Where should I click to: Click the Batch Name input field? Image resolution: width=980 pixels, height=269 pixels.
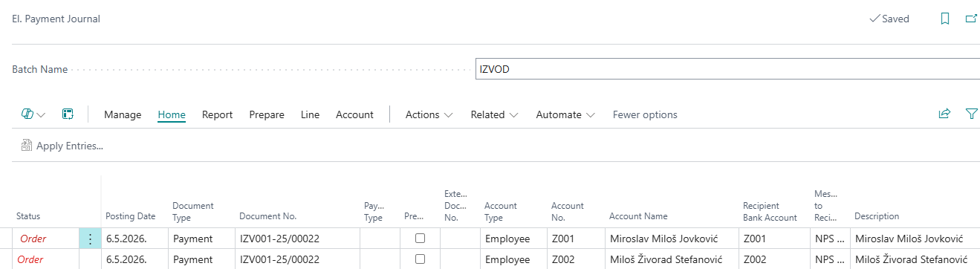(727, 69)
